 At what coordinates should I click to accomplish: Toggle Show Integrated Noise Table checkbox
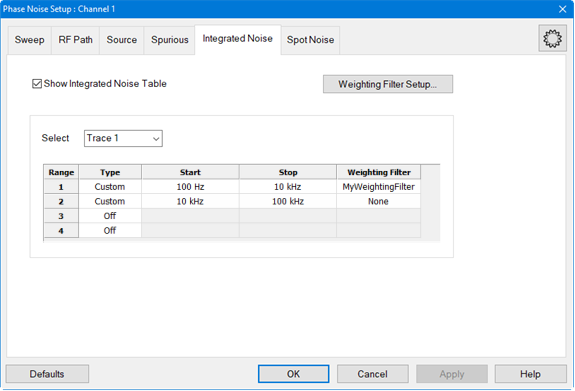[x=37, y=84]
